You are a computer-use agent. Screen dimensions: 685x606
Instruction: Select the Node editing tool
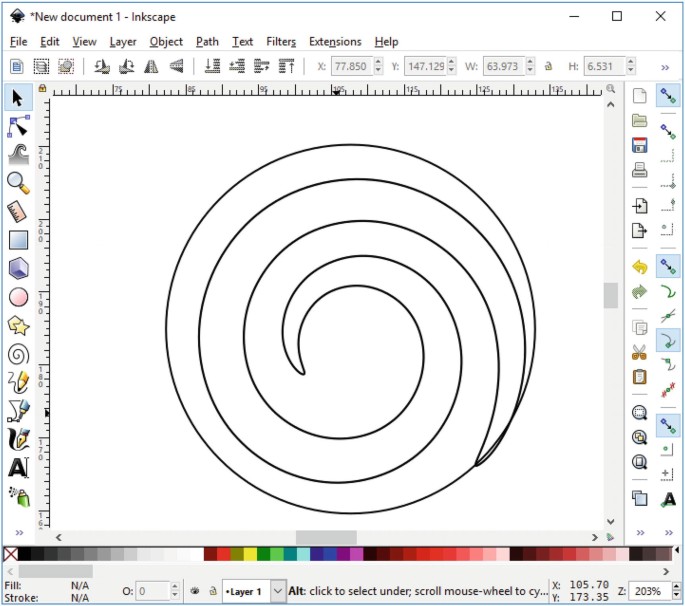click(x=18, y=126)
